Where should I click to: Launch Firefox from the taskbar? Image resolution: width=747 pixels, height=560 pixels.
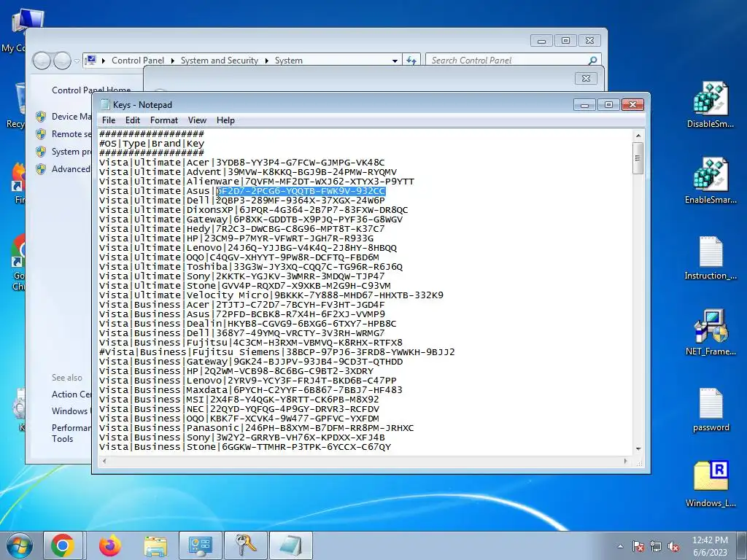110,545
